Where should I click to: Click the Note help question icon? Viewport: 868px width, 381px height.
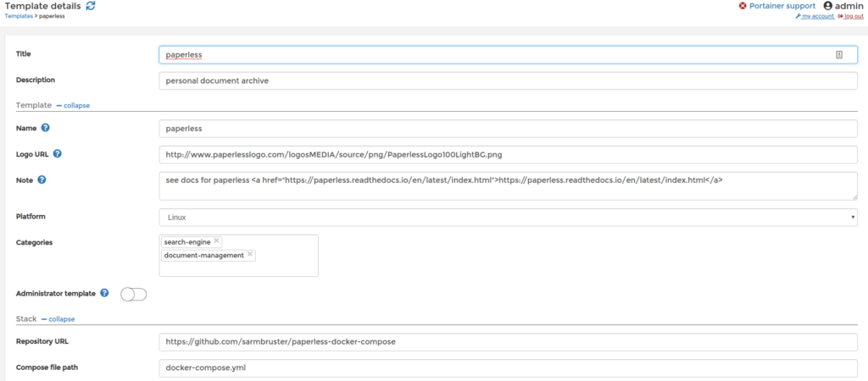[42, 179]
